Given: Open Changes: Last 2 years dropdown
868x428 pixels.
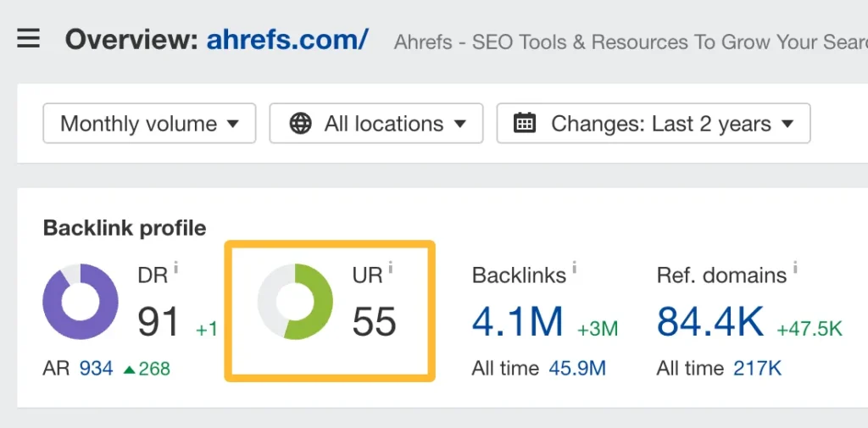Looking at the screenshot, I should (x=654, y=124).
